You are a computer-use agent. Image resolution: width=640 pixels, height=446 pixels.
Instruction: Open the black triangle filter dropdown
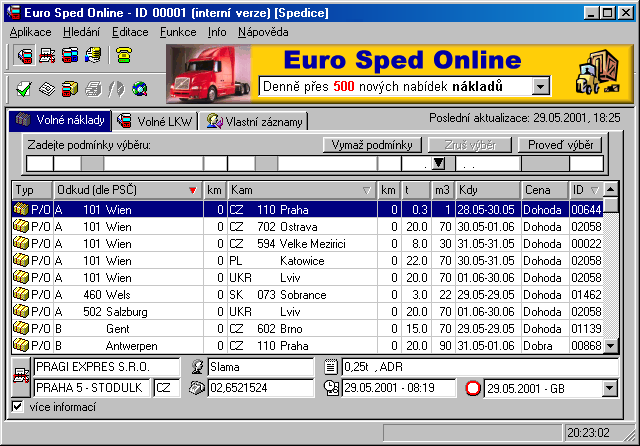(439, 163)
